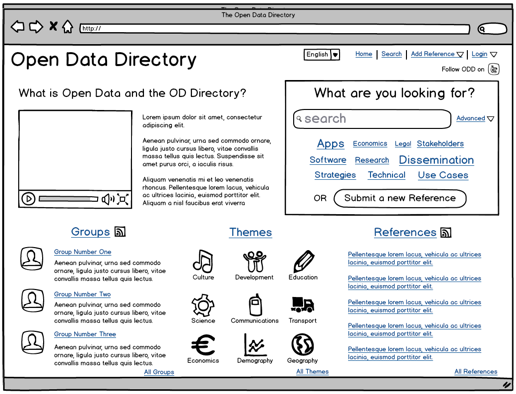
Task: Click the Apps tag link
Action: (330, 144)
